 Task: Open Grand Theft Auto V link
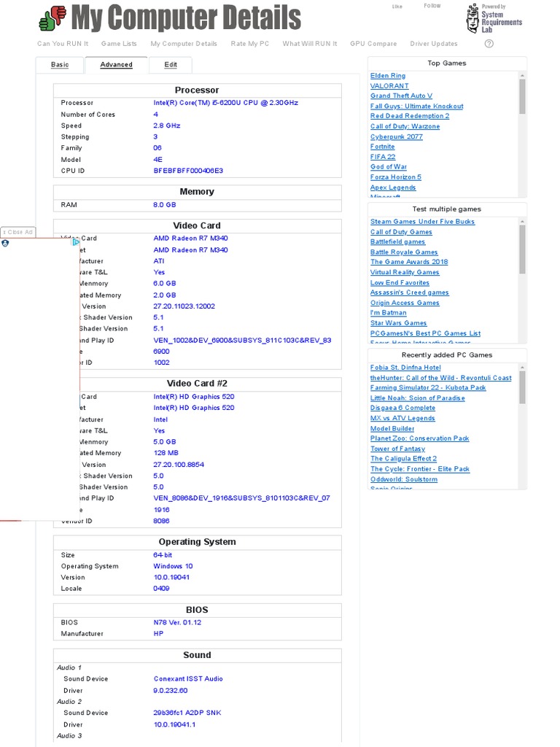coord(402,96)
